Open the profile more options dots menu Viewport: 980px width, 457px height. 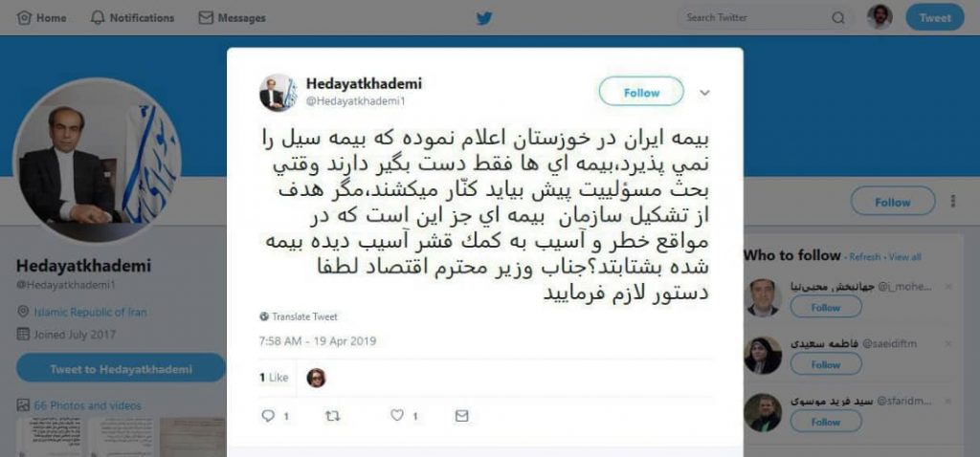[953, 201]
